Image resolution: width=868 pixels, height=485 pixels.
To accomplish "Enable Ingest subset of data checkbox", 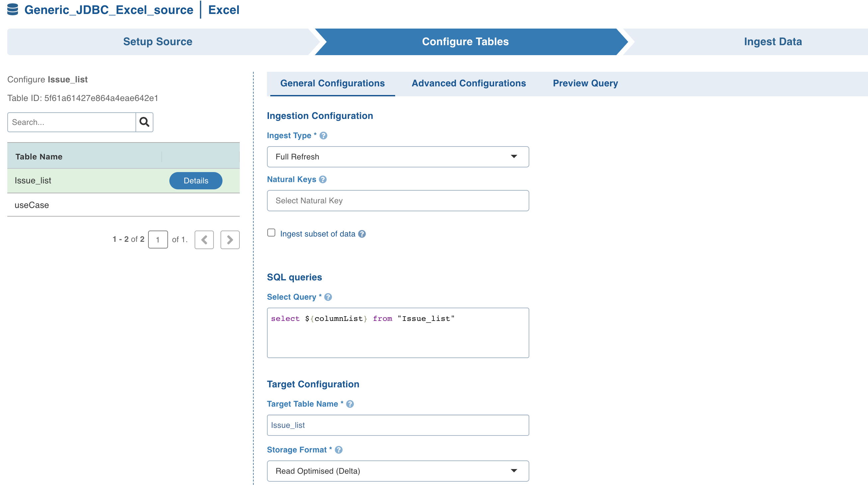I will coord(271,233).
